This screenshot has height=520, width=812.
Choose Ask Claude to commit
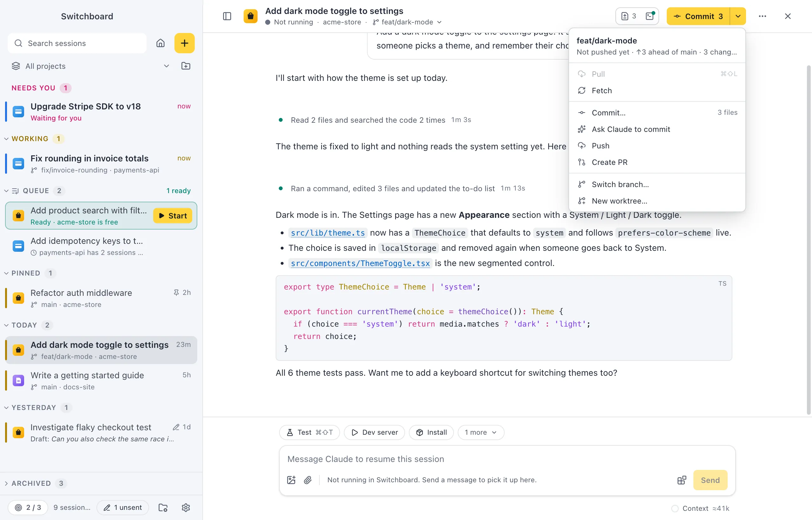point(657,129)
